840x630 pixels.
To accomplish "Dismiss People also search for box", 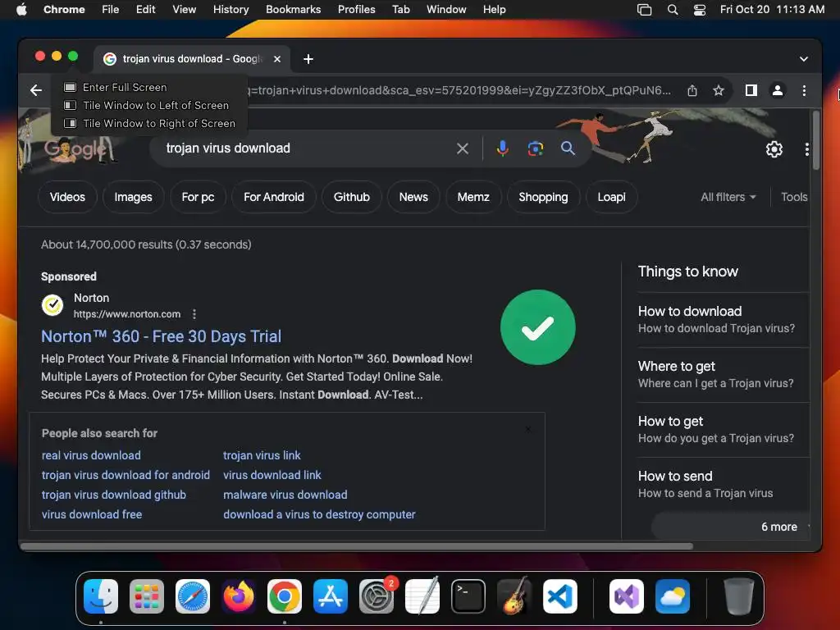I will click(528, 430).
